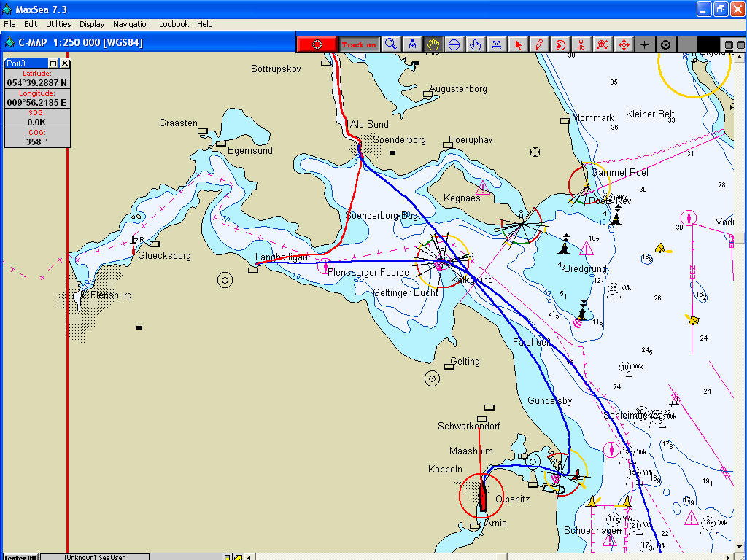
Task: Click the Flensburg label on chart
Action: point(111,295)
